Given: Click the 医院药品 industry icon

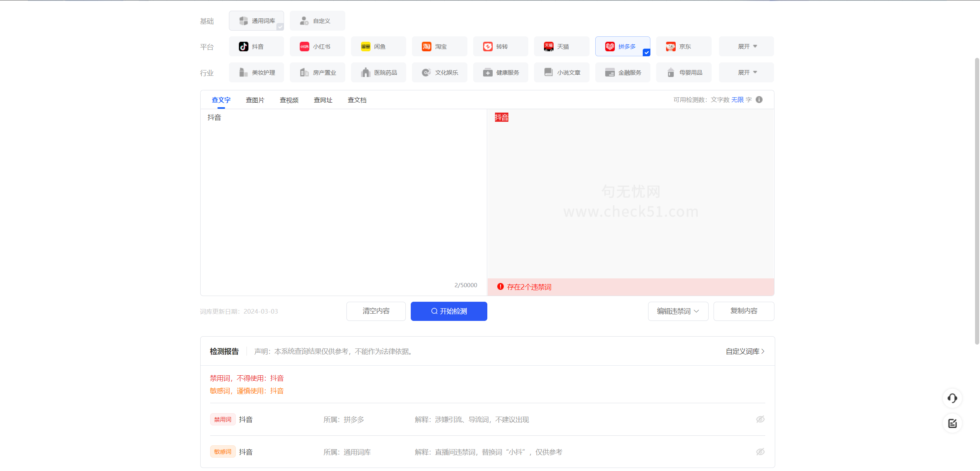Looking at the screenshot, I should [366, 72].
